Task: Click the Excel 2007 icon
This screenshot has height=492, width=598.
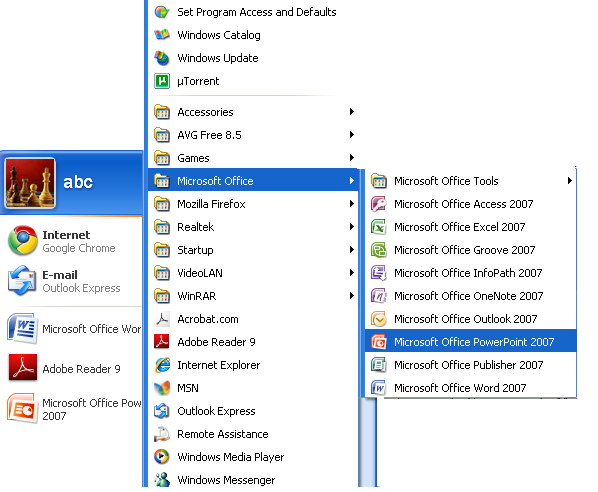Action: 379,227
